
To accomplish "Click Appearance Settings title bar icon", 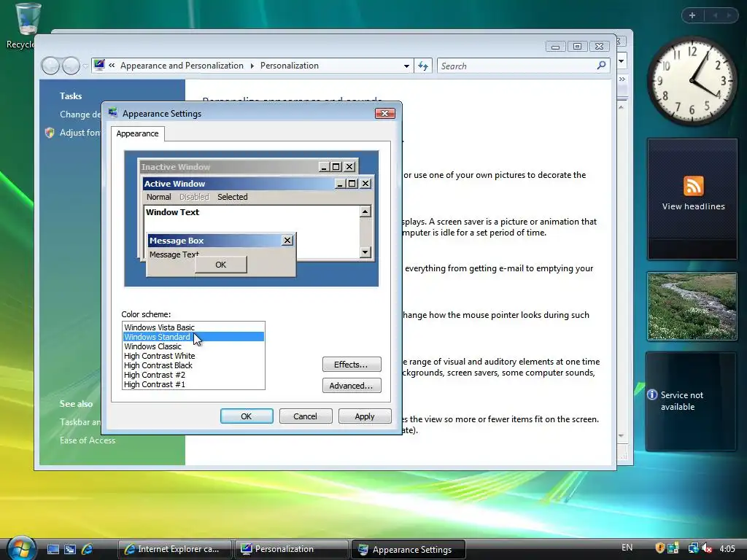I will click(x=113, y=113).
